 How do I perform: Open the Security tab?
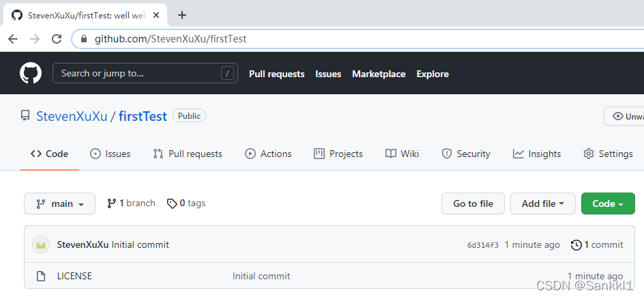tap(466, 154)
